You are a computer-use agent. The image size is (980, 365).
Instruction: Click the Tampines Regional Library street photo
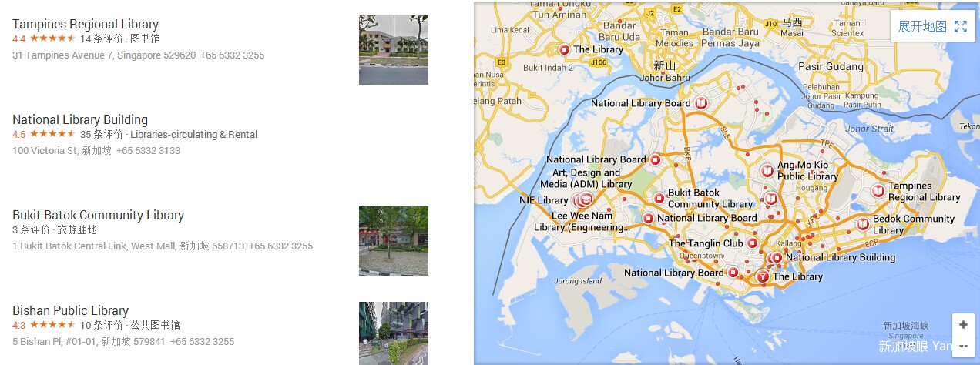tap(394, 50)
